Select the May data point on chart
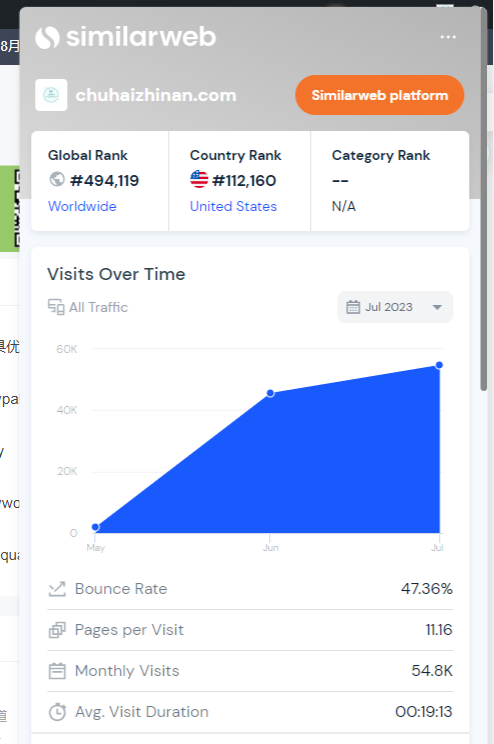 [x=95, y=527]
